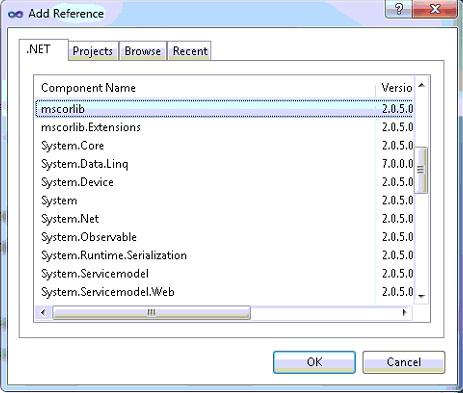Select the System.Servicemodel.Web component
This screenshot has width=463, height=393.
pos(224,292)
